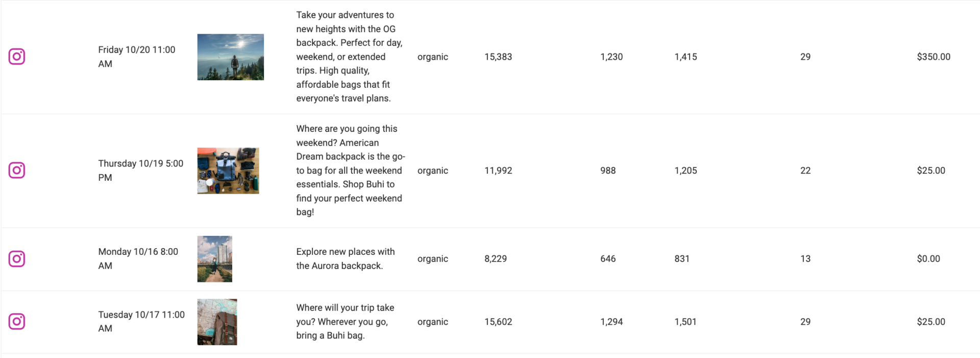Viewport: 980px width, 358px height.
Task: Click the Instagram icon for Monday 10/16 post
Action: click(17, 259)
